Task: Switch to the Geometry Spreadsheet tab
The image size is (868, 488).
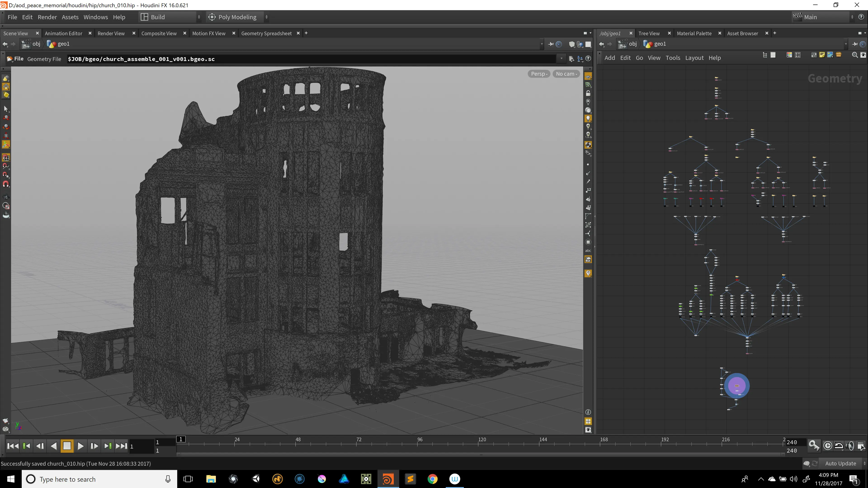Action: coord(266,33)
